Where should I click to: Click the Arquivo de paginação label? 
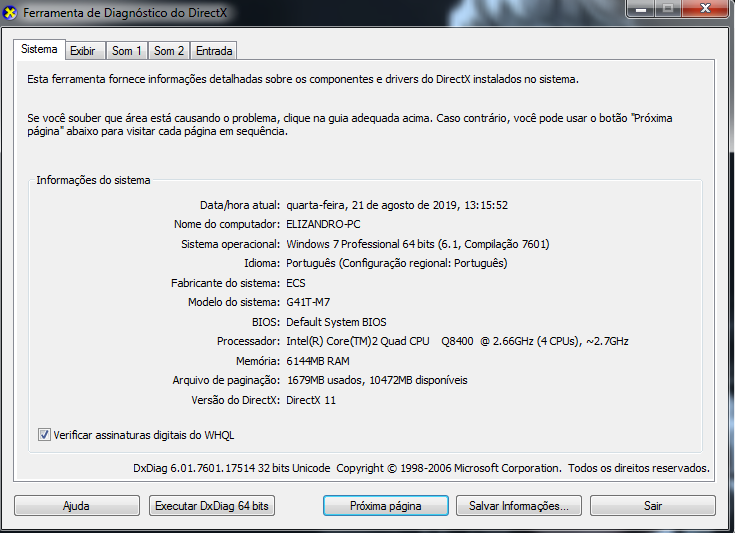click(x=226, y=380)
